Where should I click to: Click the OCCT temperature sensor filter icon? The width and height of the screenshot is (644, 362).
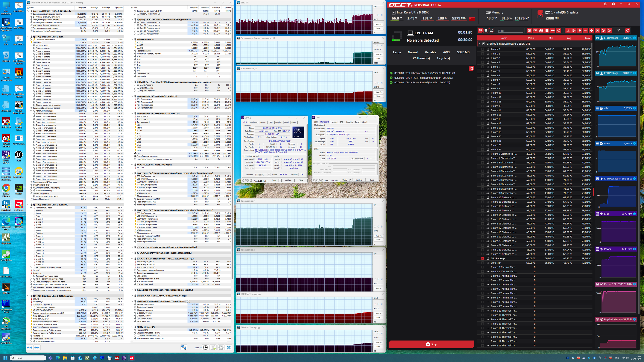click(x=568, y=30)
